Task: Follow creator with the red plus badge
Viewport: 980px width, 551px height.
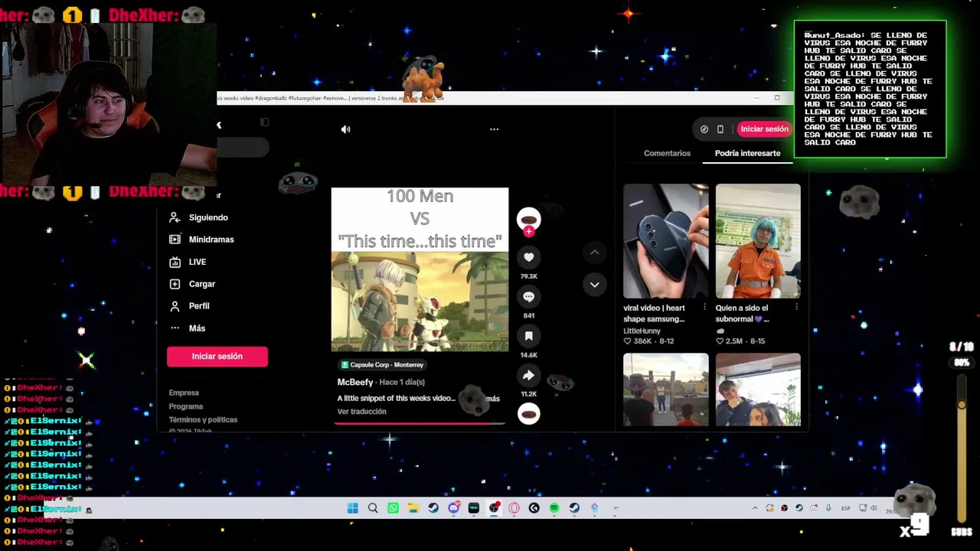Action: click(528, 231)
